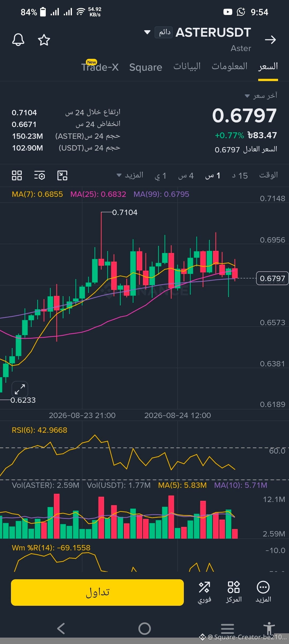Tap the +0.77% price change value
Viewport: 289px width, 644px height.
pos(230,135)
